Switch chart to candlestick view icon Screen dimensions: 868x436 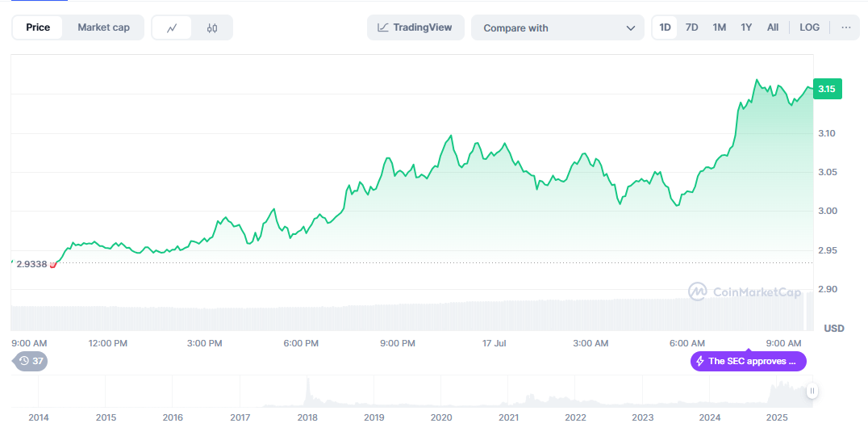coord(212,27)
